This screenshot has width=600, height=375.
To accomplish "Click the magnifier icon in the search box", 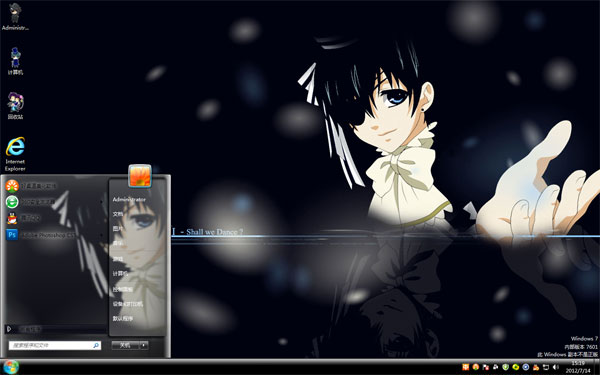I will 96,345.
